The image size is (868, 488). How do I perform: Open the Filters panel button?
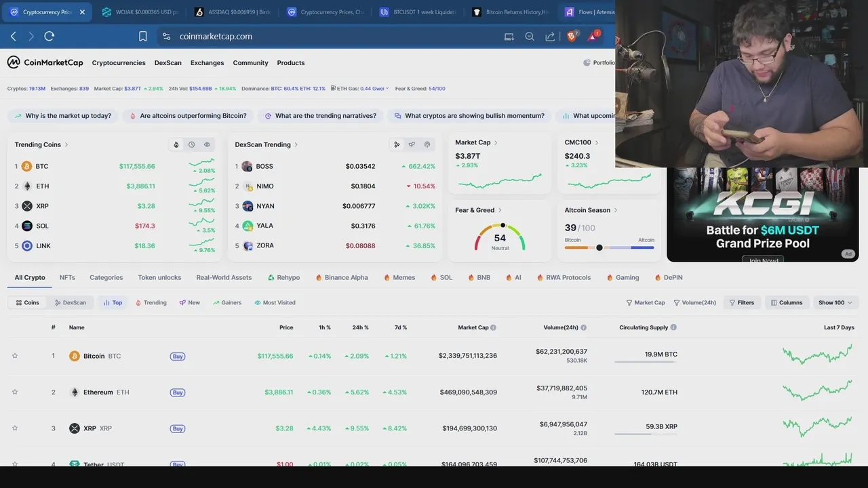pyautogui.click(x=741, y=303)
